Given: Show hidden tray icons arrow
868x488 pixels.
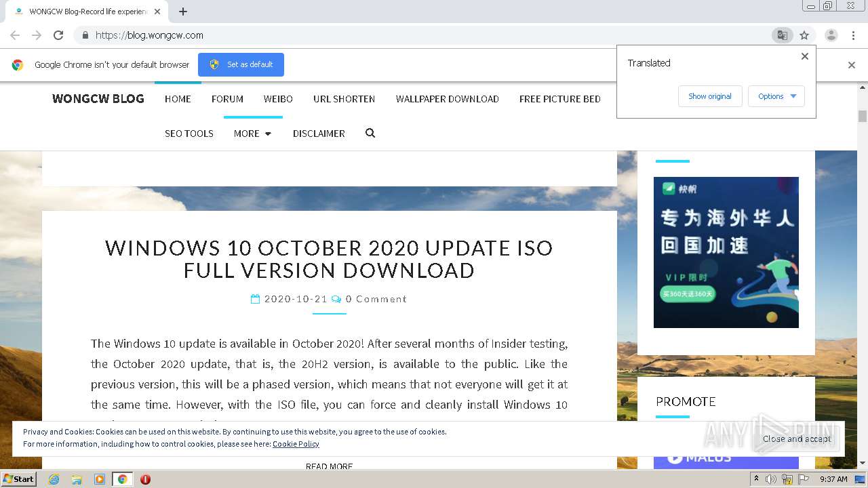Looking at the screenshot, I should coord(756,479).
